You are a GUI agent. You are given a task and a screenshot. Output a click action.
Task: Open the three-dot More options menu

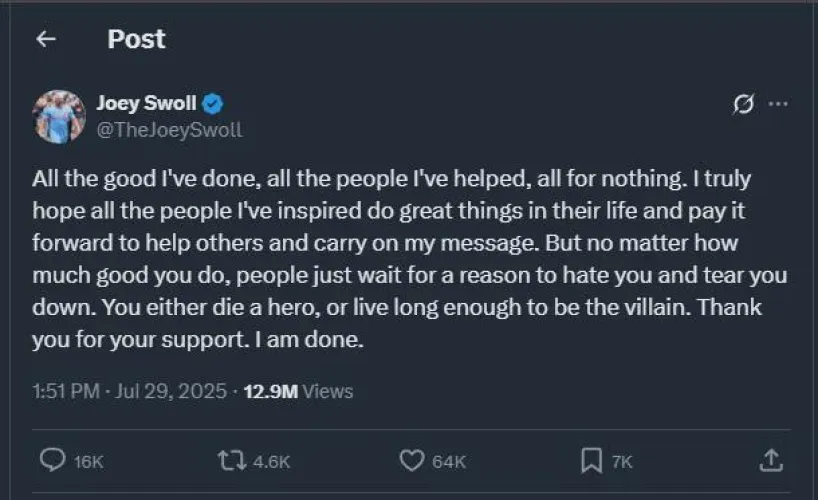click(x=778, y=104)
